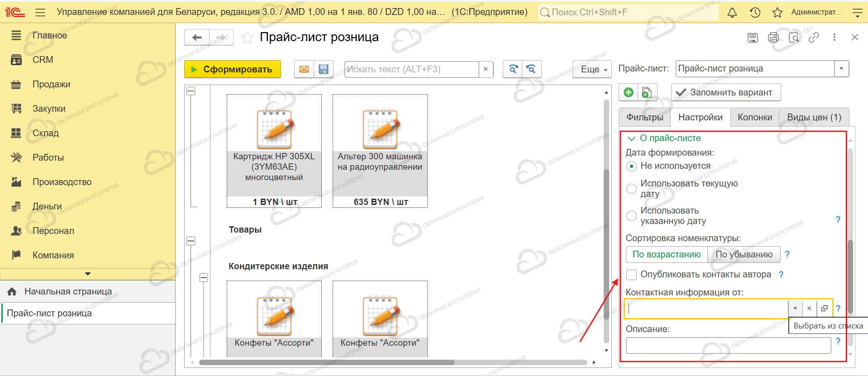Screen dimensions: 868x376
Task: Click the Искать текст search field
Action: (411, 69)
